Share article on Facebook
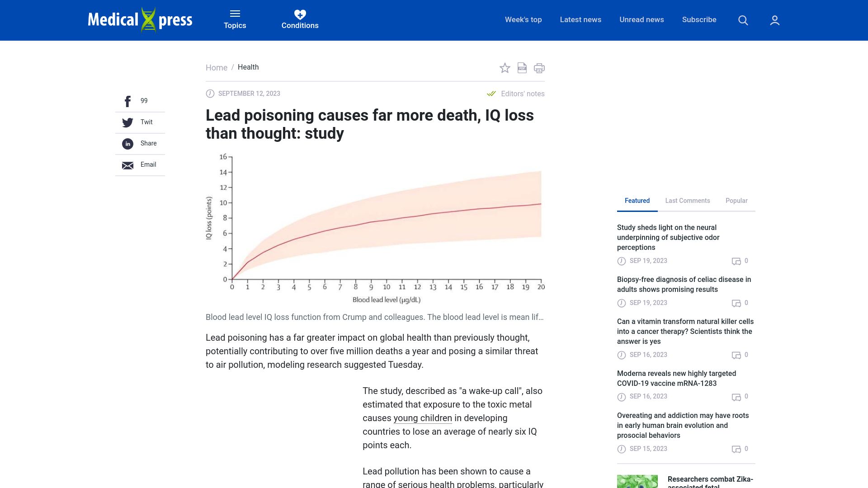 (x=140, y=101)
